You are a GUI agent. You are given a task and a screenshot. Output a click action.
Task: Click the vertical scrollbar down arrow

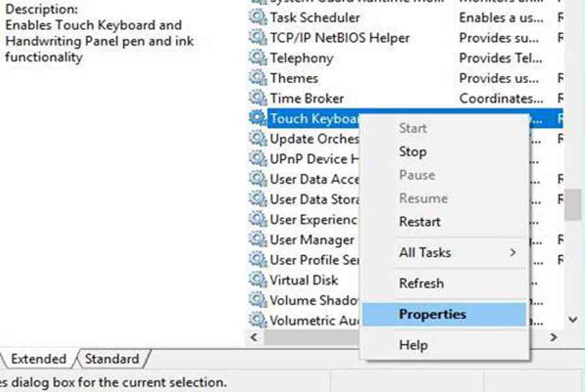coord(573,320)
